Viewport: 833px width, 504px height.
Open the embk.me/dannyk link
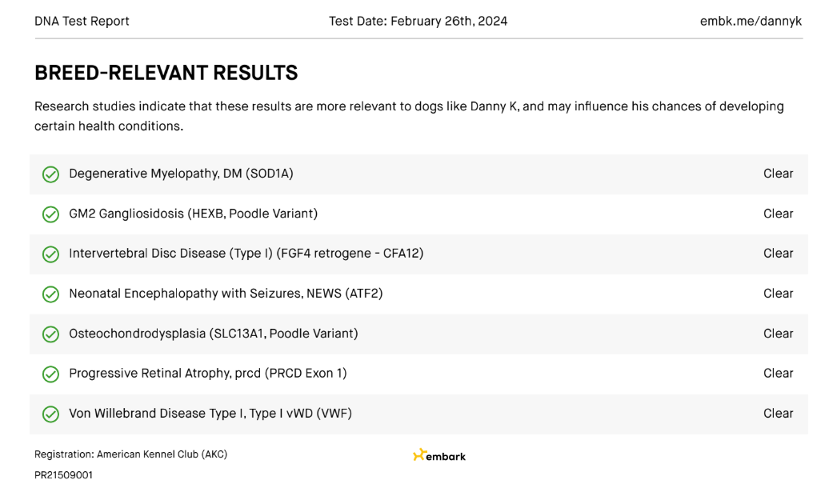tap(750, 21)
